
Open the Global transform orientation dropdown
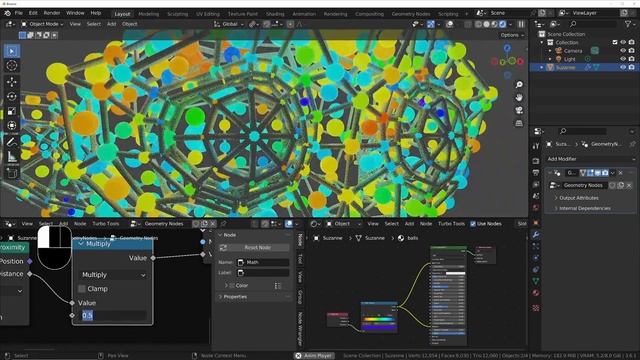pyautogui.click(x=229, y=24)
